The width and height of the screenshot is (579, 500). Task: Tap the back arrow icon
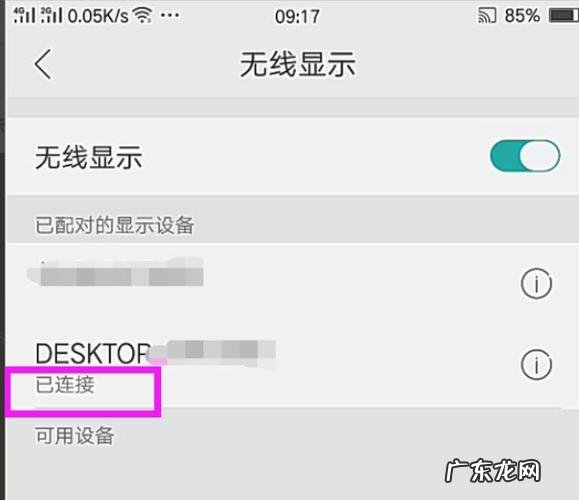click(43, 64)
